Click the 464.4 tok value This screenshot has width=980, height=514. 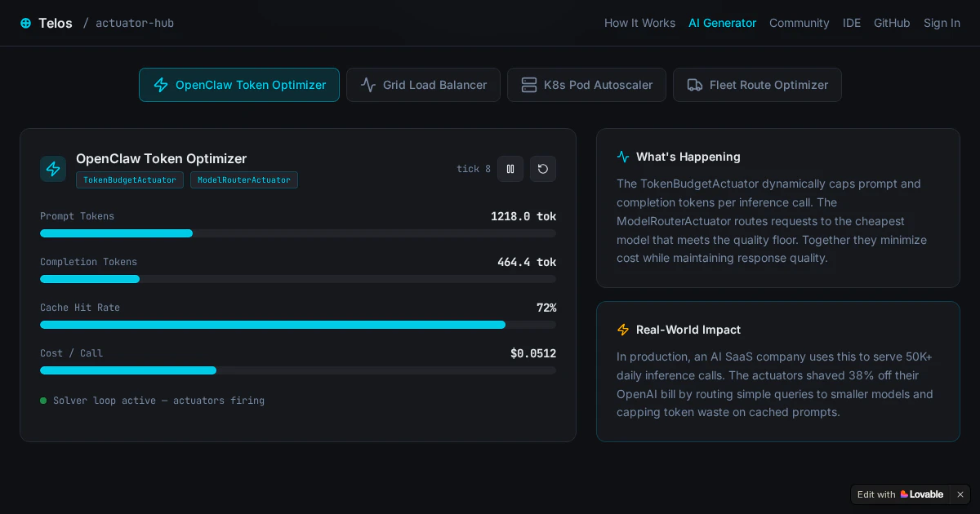(527, 262)
